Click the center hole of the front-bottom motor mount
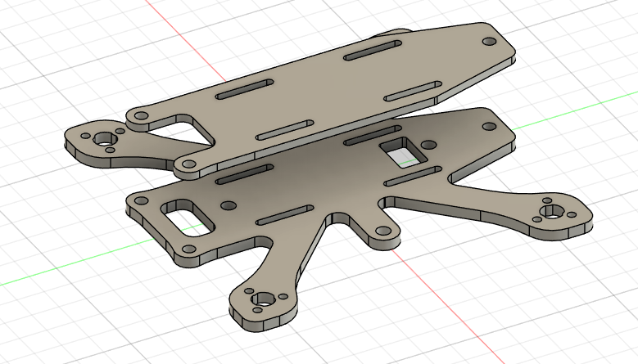638x364 pixels. click(263, 299)
